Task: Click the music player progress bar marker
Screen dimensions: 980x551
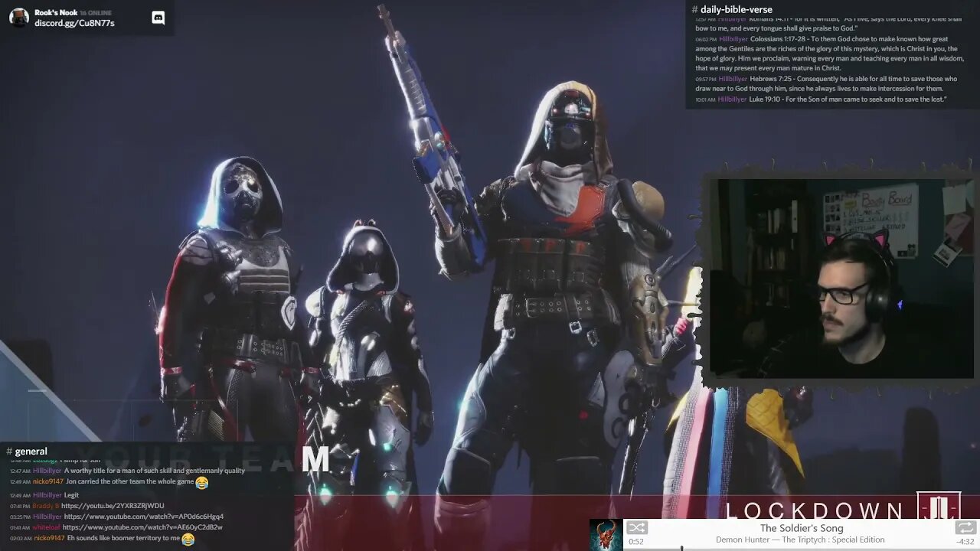Action: tap(681, 548)
